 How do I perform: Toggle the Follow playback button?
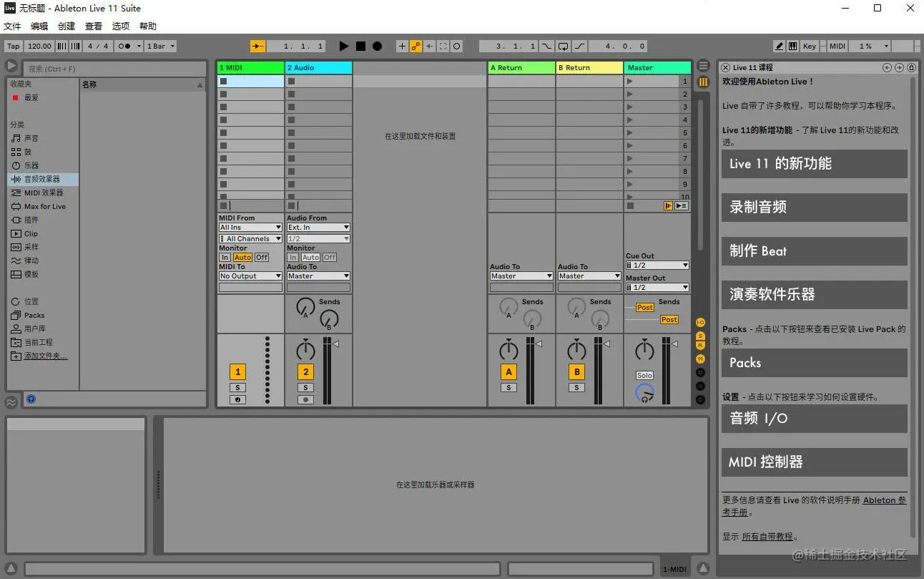point(257,46)
